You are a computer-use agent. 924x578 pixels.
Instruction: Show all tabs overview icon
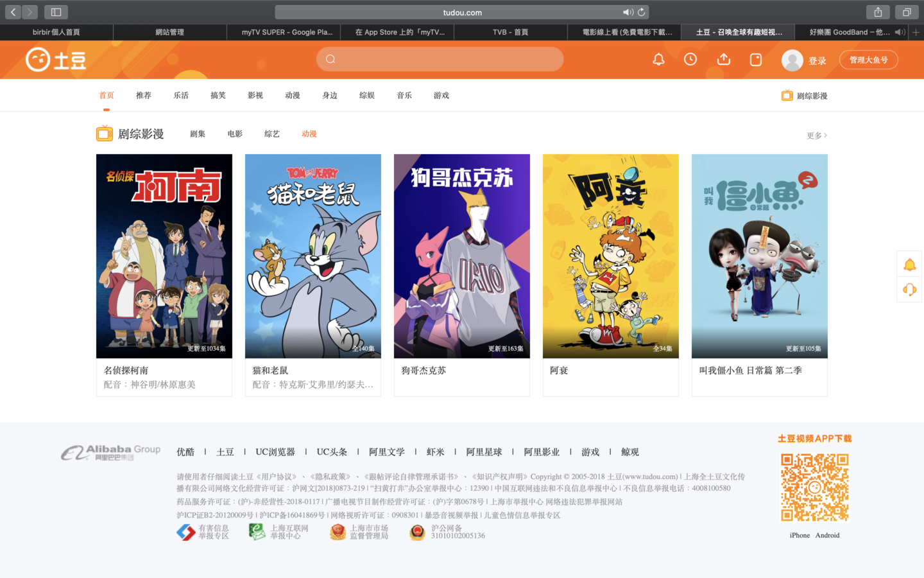pyautogui.click(x=907, y=12)
